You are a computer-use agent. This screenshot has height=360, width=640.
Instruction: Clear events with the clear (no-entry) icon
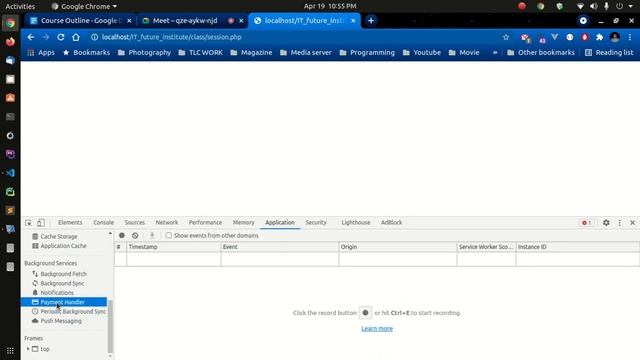(135, 236)
